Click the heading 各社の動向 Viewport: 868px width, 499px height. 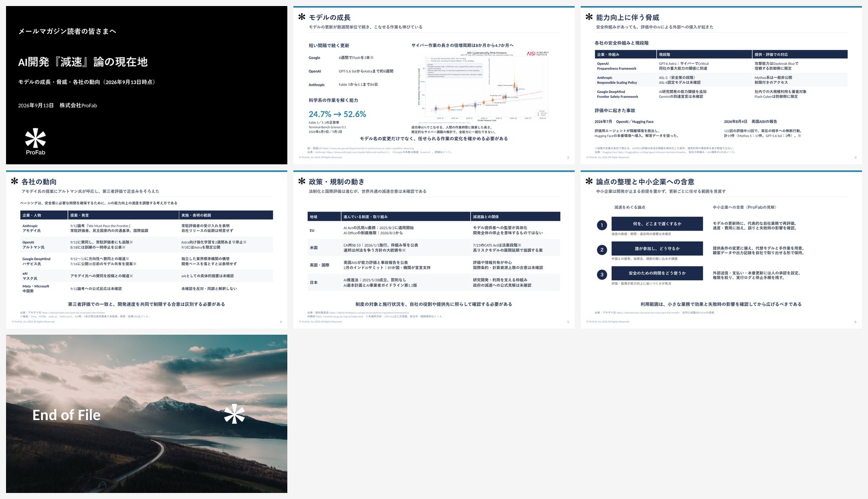(39, 182)
